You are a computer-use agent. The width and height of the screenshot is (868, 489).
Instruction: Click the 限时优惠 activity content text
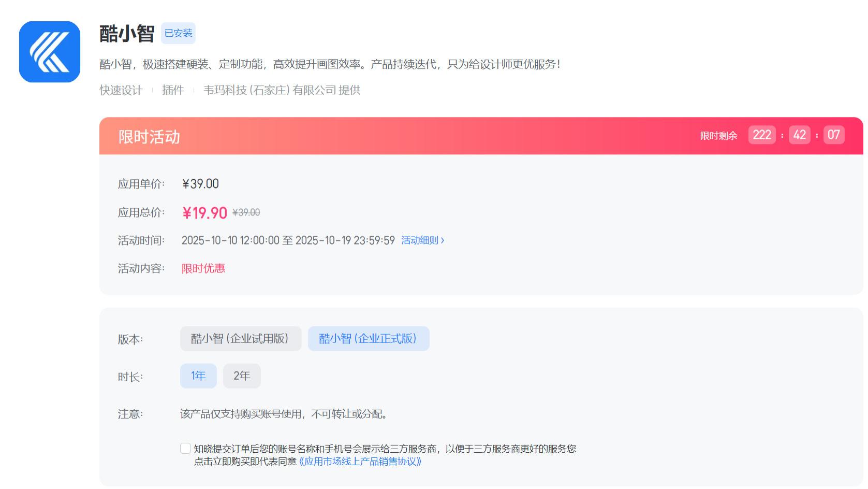(203, 268)
